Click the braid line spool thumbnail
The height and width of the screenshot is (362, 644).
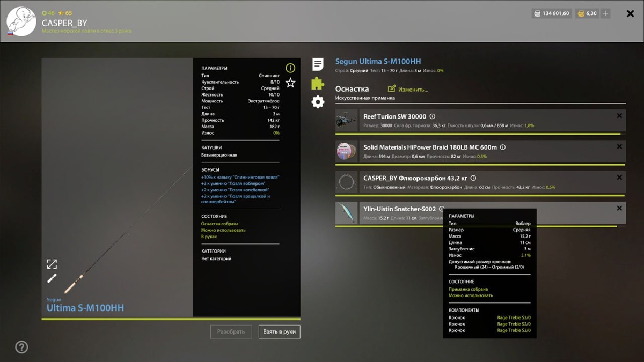coord(347,152)
